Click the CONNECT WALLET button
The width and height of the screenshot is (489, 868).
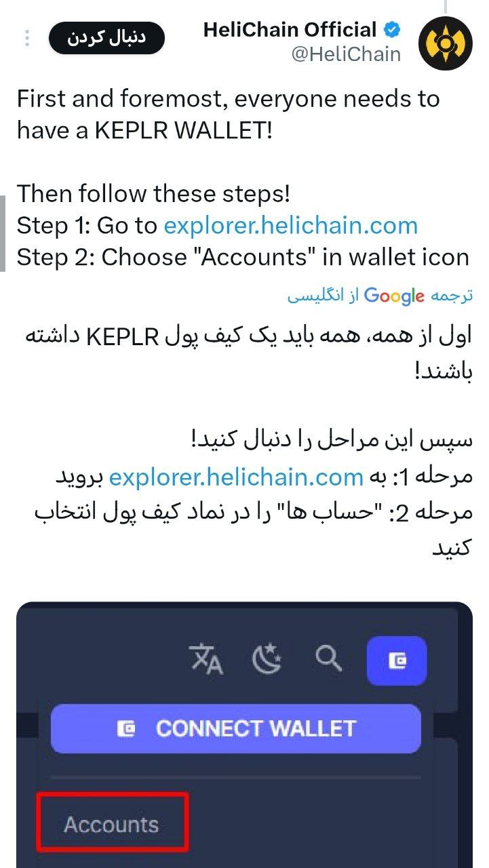point(236,728)
